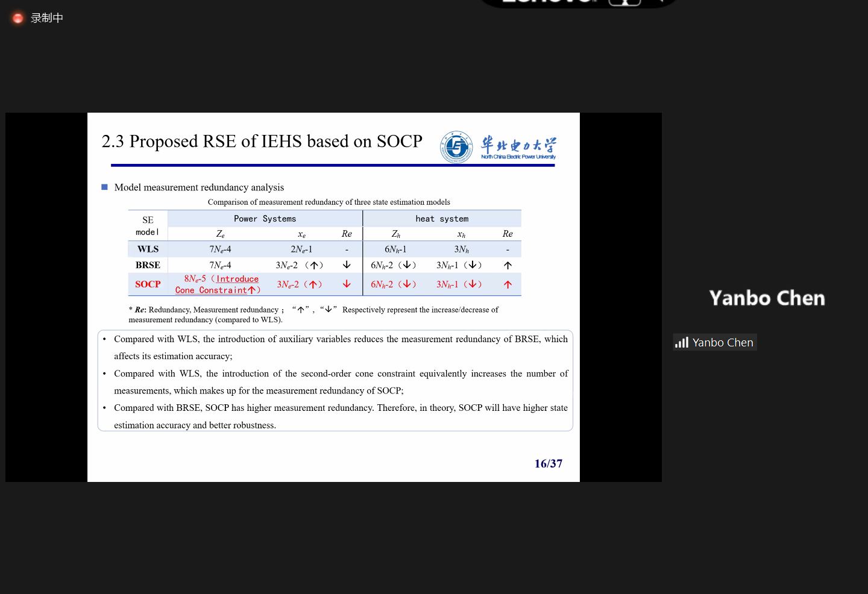Click the 'WLS' row label
868x594 pixels.
[148, 249]
